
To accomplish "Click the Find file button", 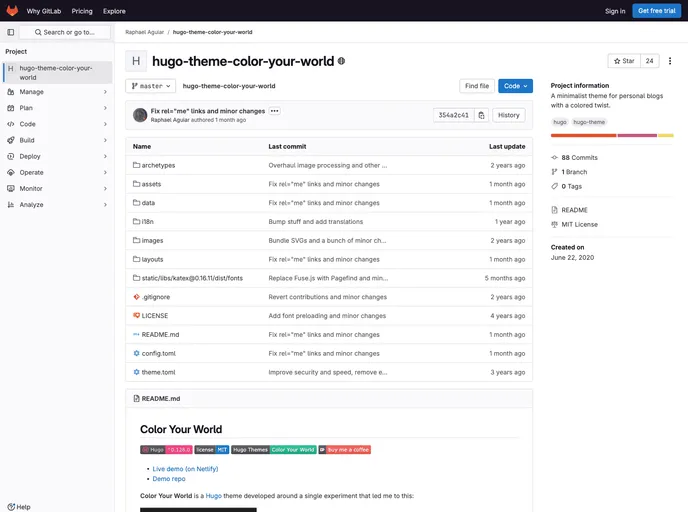I will pyautogui.click(x=477, y=86).
